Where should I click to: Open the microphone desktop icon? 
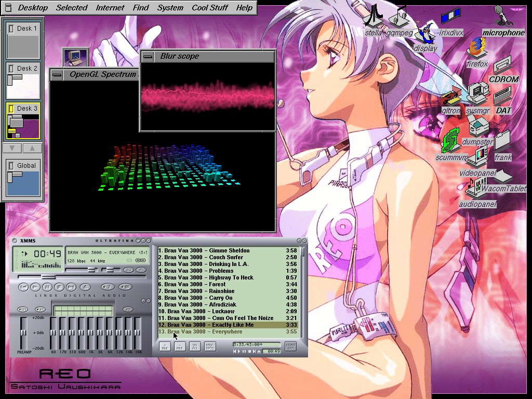click(x=503, y=20)
